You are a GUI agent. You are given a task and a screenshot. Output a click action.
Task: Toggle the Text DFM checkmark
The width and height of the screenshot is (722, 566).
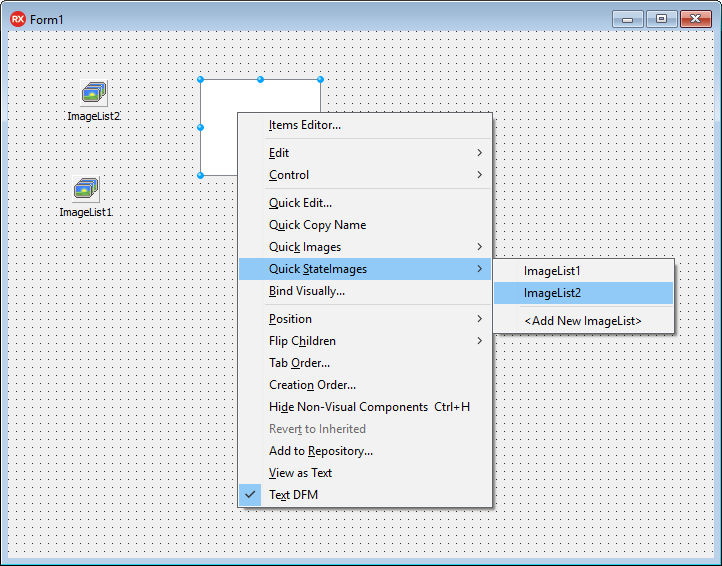click(x=250, y=495)
